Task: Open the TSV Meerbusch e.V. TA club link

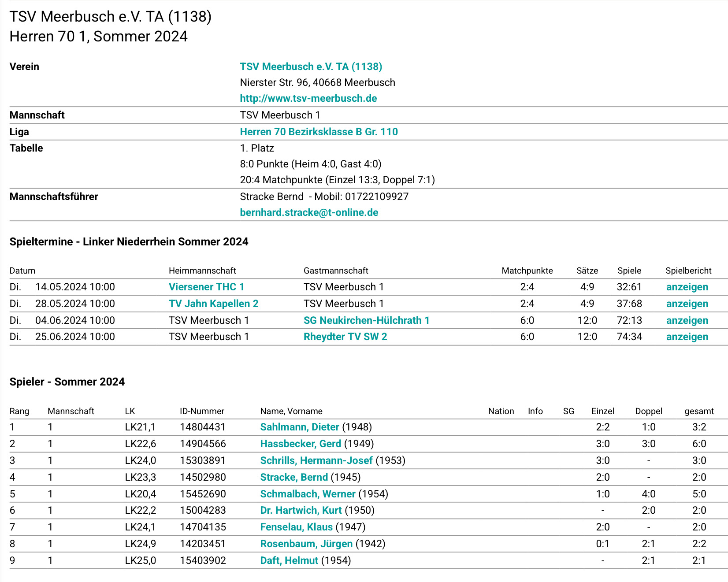Action: coord(311,67)
